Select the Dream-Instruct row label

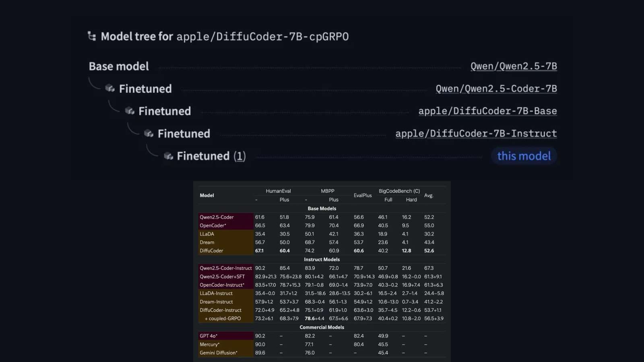pyautogui.click(x=216, y=302)
